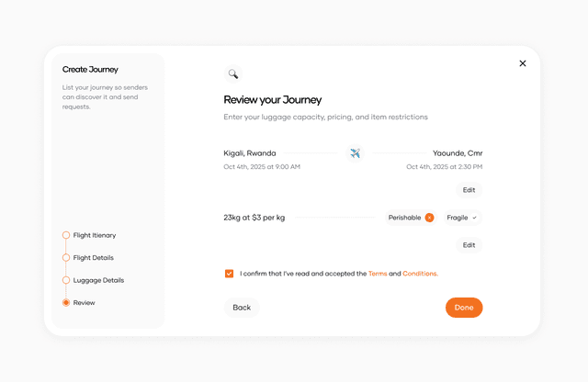Select the Review step

click(84, 302)
